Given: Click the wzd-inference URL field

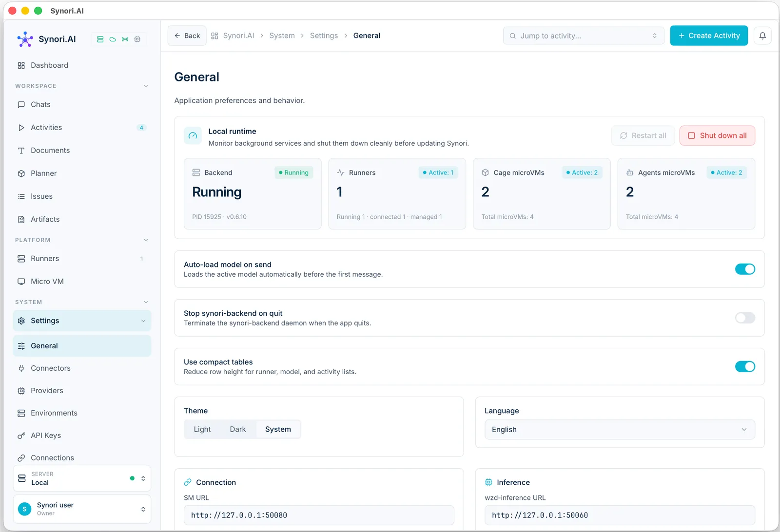Looking at the screenshot, I should click(620, 515).
